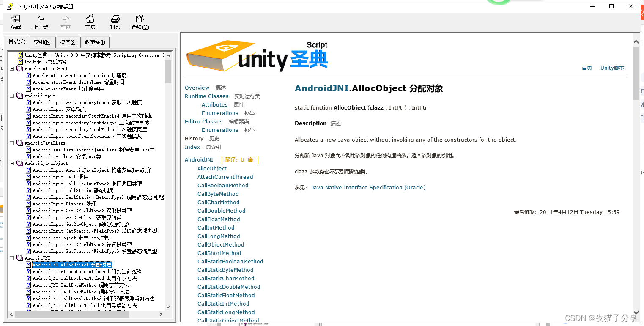644x326 pixels.
Task: Click AndroidJNI link in page heading
Action: click(322, 88)
